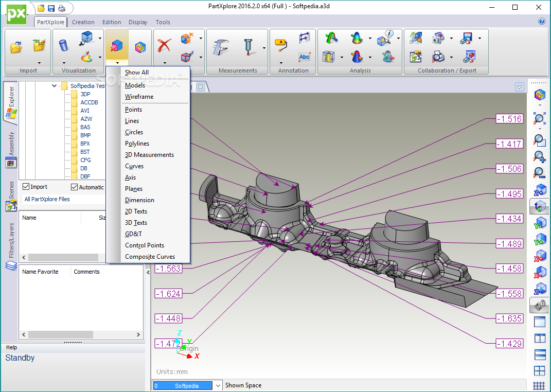551x392 pixels.
Task: Open the Tools ribbon tab
Action: 163,22
